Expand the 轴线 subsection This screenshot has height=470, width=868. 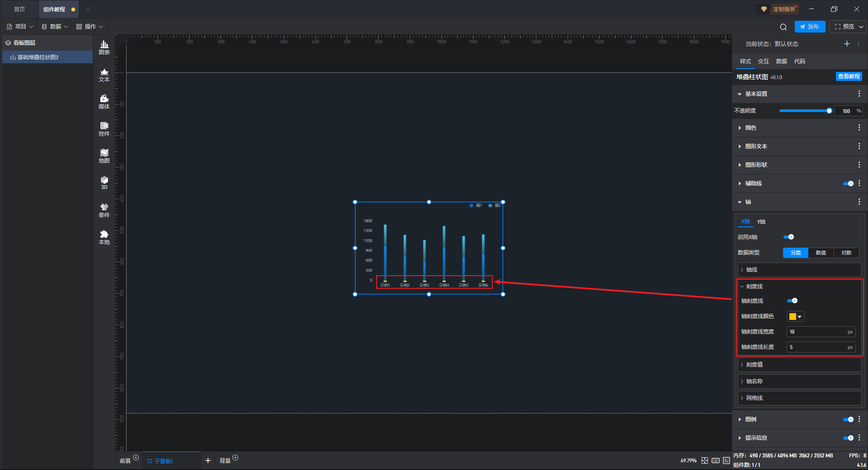click(799, 270)
